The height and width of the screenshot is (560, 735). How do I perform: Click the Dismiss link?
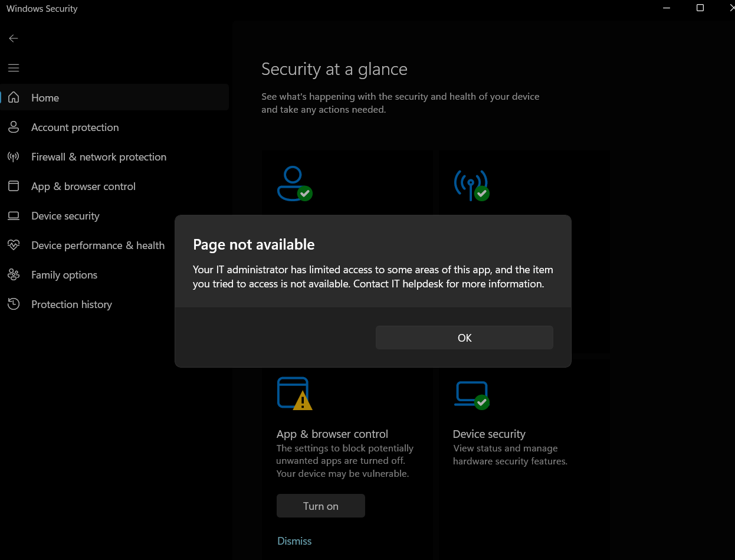[x=294, y=541]
